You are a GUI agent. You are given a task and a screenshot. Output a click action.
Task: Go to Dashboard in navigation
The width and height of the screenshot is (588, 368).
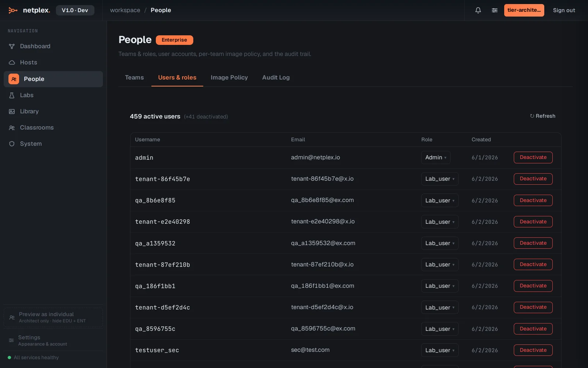[53, 46]
